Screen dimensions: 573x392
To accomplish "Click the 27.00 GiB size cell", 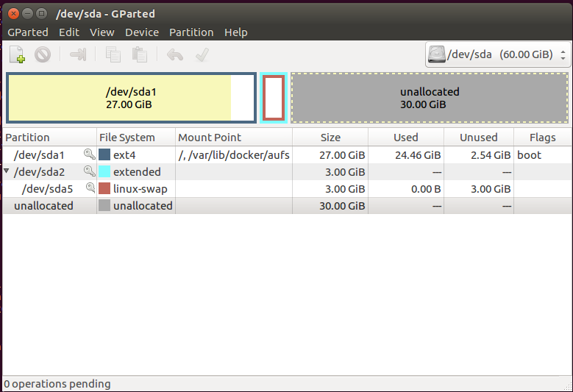I will 342,155.
